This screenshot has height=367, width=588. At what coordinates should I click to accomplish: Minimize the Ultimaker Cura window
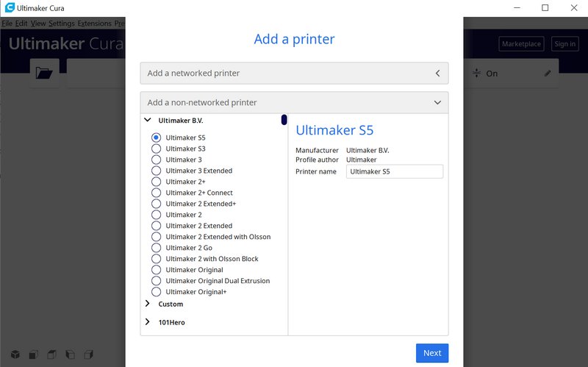(x=517, y=7)
